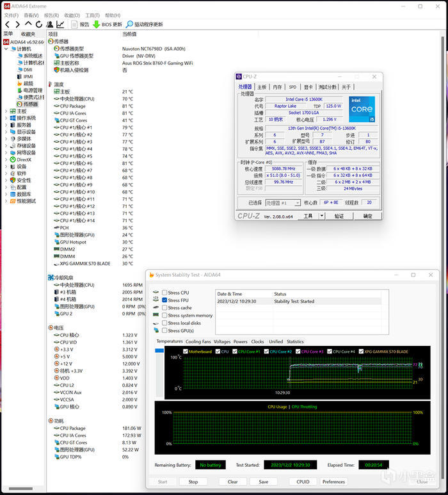Viewport: 448px width, 495px height.
Task: Enable the Stress CPU checkbox
Action: click(164, 293)
